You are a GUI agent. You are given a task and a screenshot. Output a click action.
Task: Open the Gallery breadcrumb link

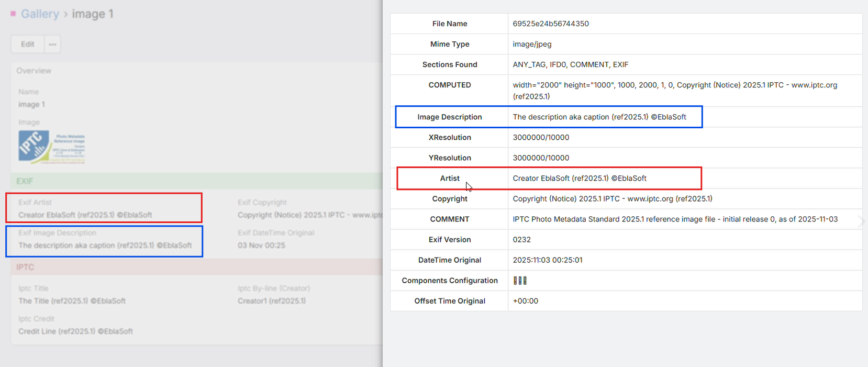click(40, 14)
